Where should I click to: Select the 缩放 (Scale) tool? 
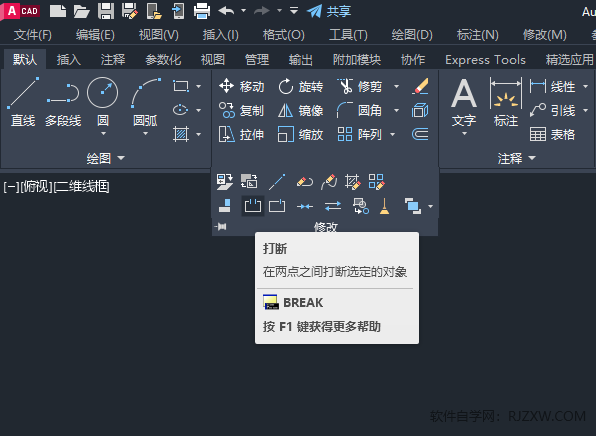click(300, 134)
